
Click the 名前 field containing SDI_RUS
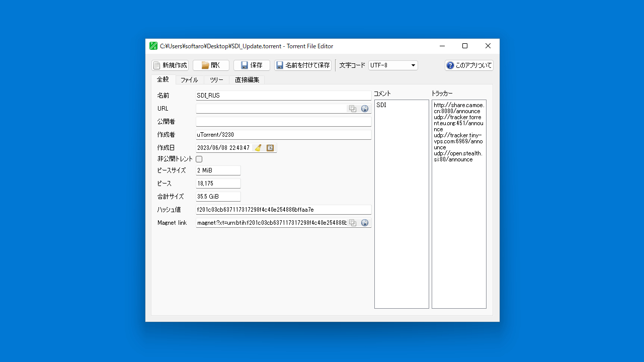pos(284,96)
